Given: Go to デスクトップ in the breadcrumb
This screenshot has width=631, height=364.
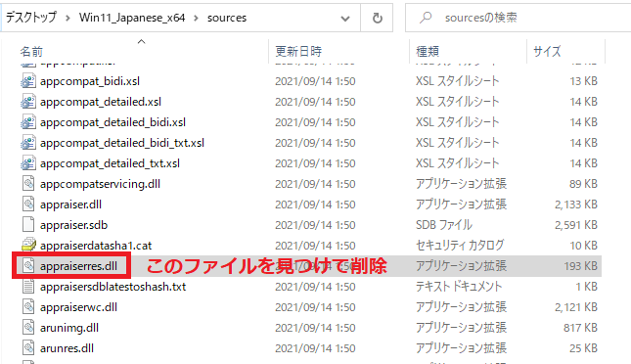Looking at the screenshot, I should coord(31,18).
